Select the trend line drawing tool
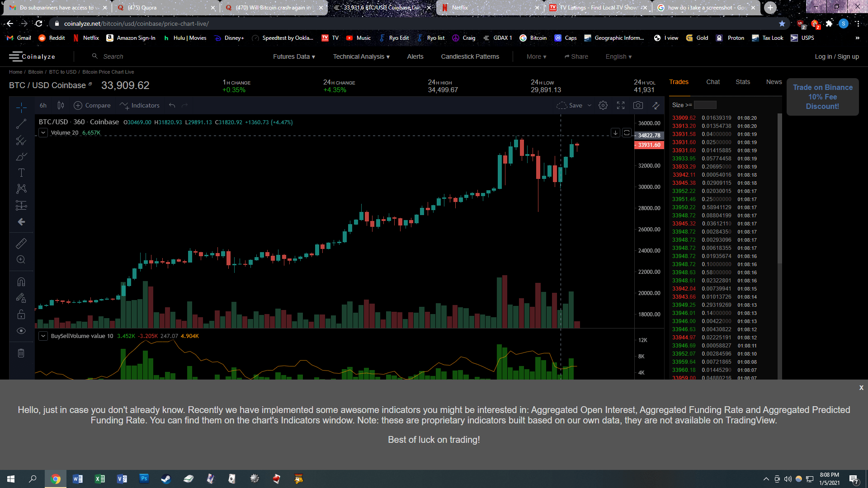 coord(21,124)
